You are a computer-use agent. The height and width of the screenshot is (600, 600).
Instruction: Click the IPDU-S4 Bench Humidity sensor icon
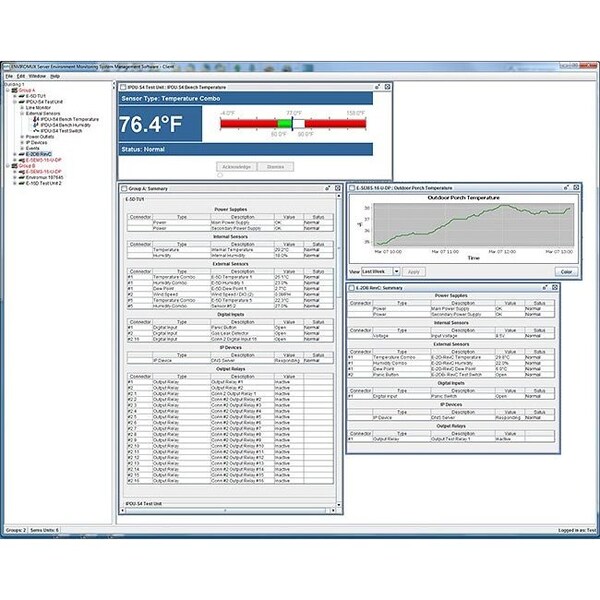37,125
